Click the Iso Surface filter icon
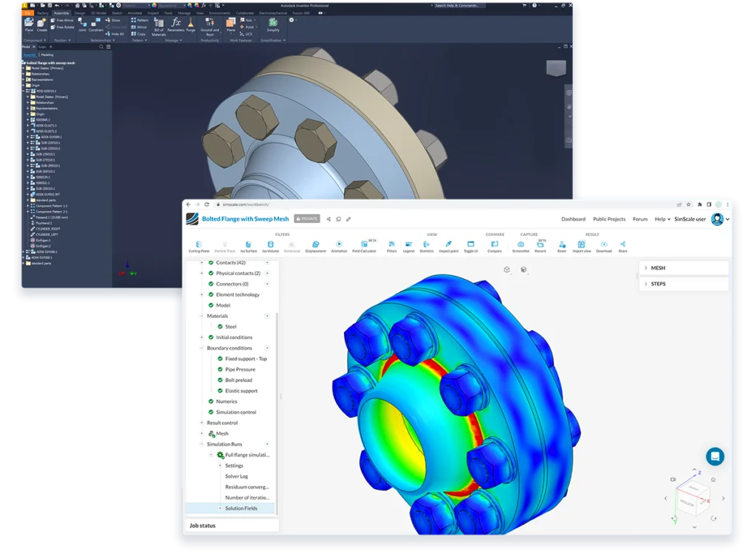Screen dimensions: 756x554 tap(247, 245)
